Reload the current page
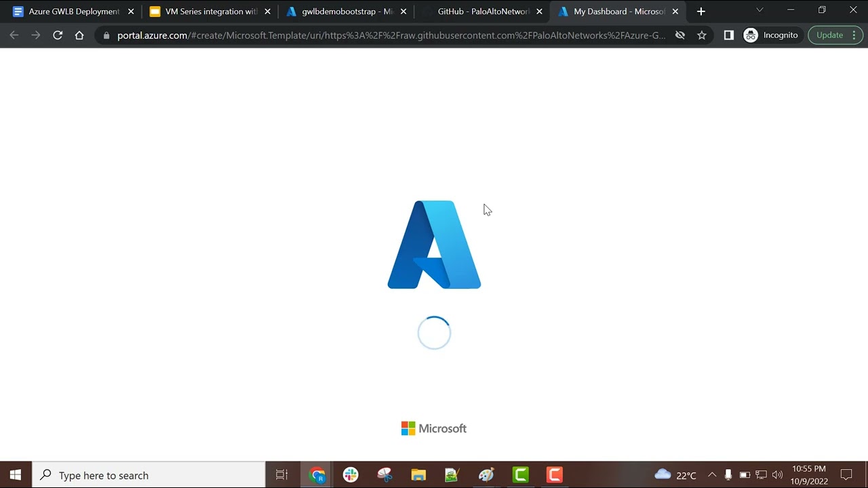The image size is (868, 488). coord(58,35)
